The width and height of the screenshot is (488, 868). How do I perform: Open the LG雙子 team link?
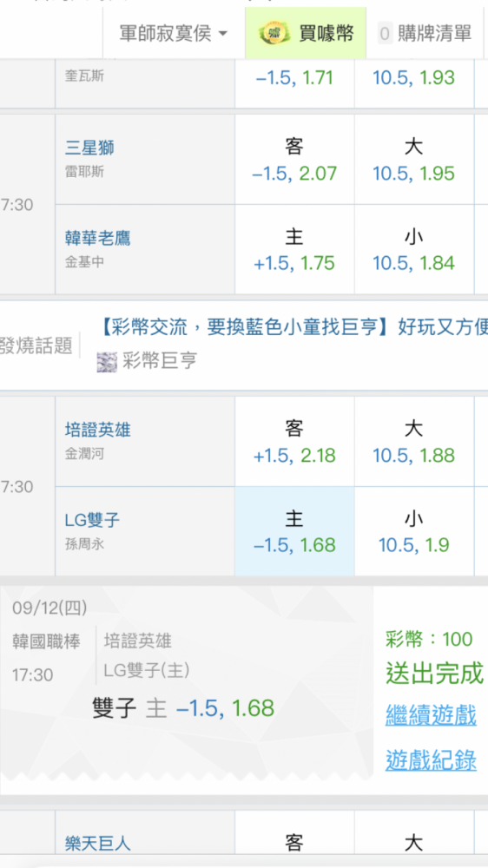click(x=93, y=520)
